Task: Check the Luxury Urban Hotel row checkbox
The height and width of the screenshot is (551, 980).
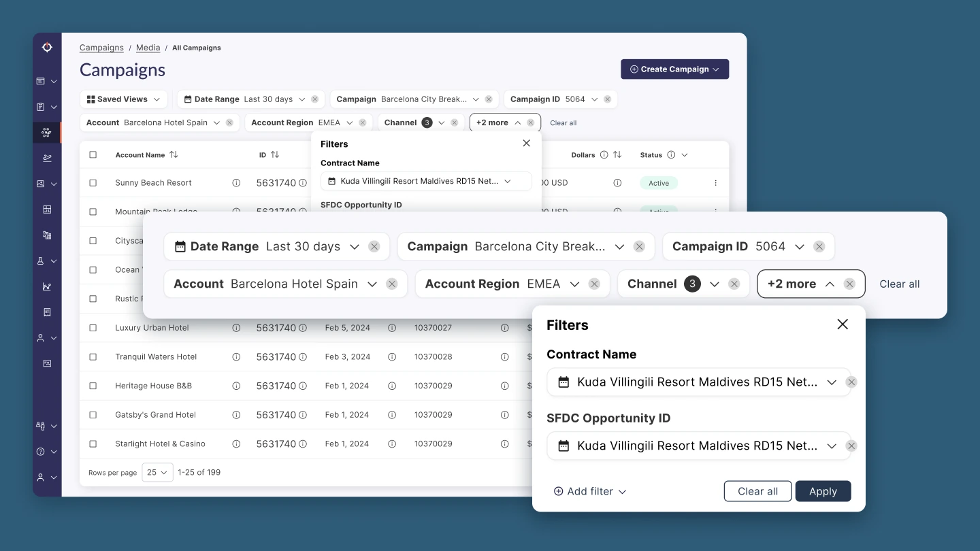Action: coord(93,328)
